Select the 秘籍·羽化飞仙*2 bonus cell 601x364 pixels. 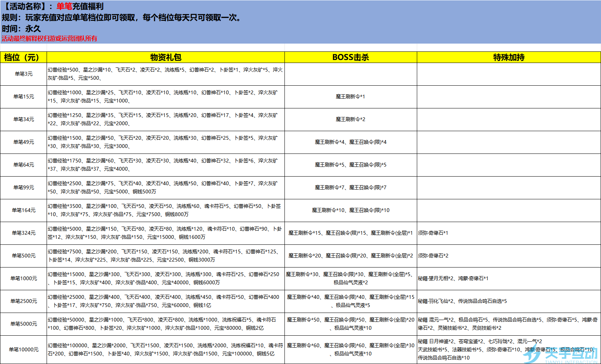(x=509, y=301)
